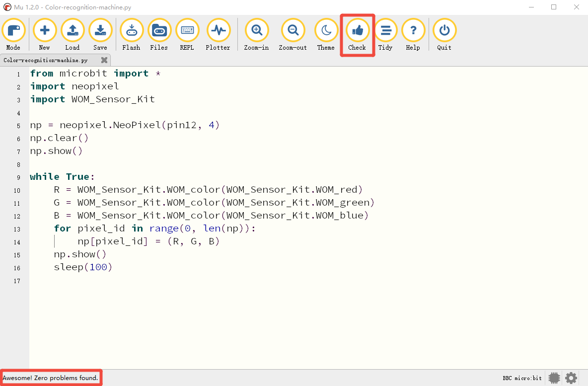Click the 'Awesome! Zero problems found.' message
This screenshot has height=386, width=588.
tap(51, 378)
